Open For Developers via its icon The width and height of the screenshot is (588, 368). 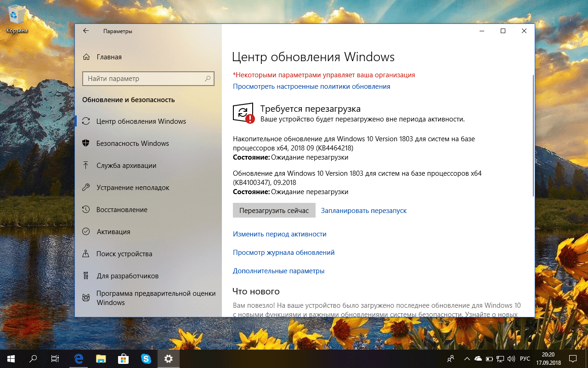pos(87,276)
